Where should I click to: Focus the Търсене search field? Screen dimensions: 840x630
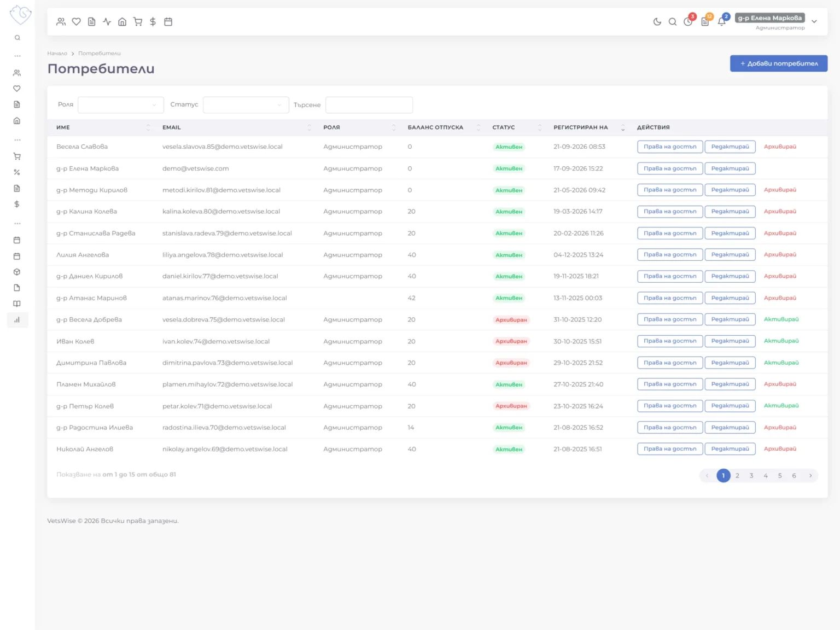click(x=369, y=105)
